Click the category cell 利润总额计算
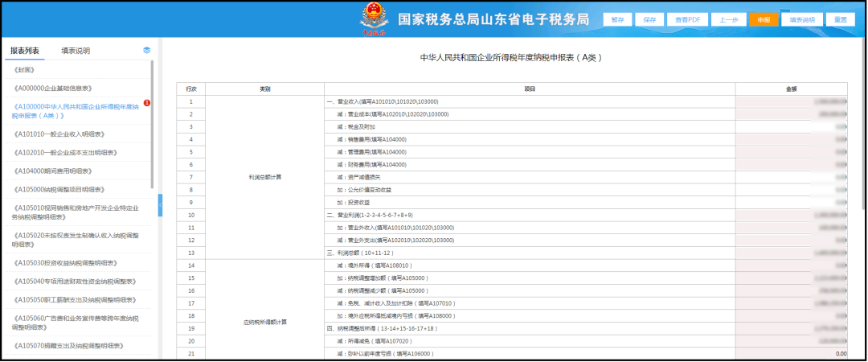868x362 pixels. 264,178
